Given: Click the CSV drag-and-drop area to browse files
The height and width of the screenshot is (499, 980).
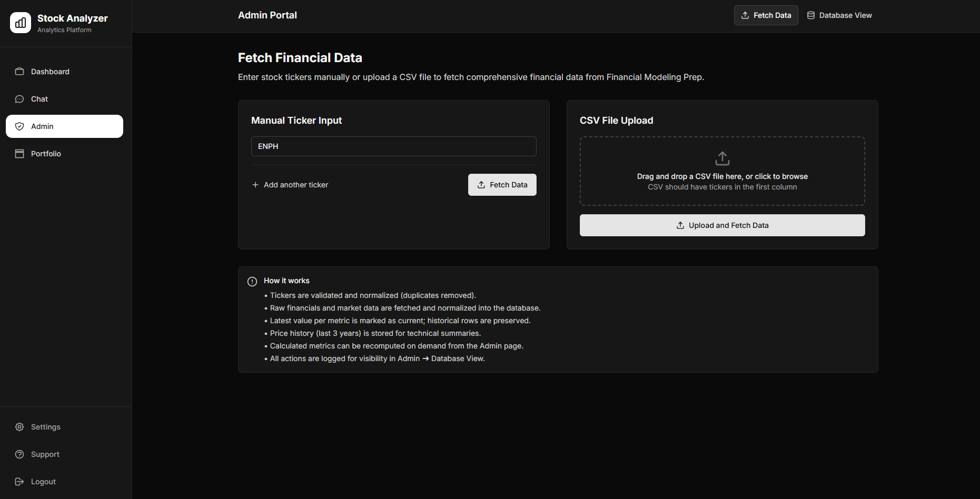Looking at the screenshot, I should coord(722,171).
